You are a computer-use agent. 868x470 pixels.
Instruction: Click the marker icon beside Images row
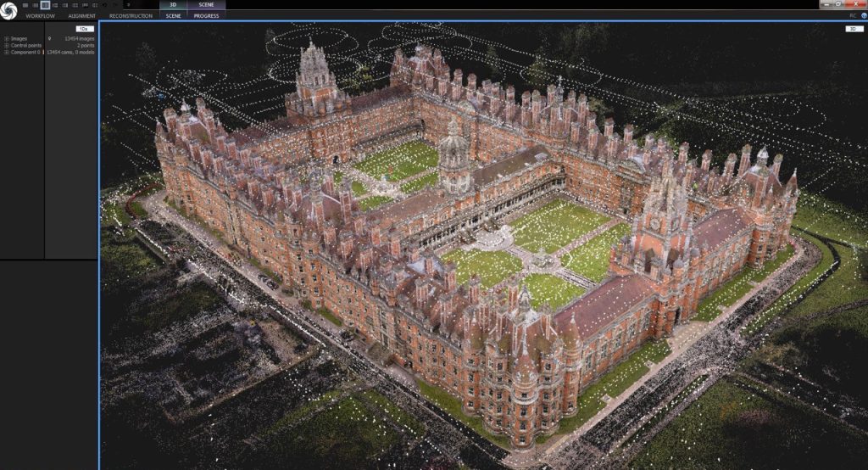[49, 38]
